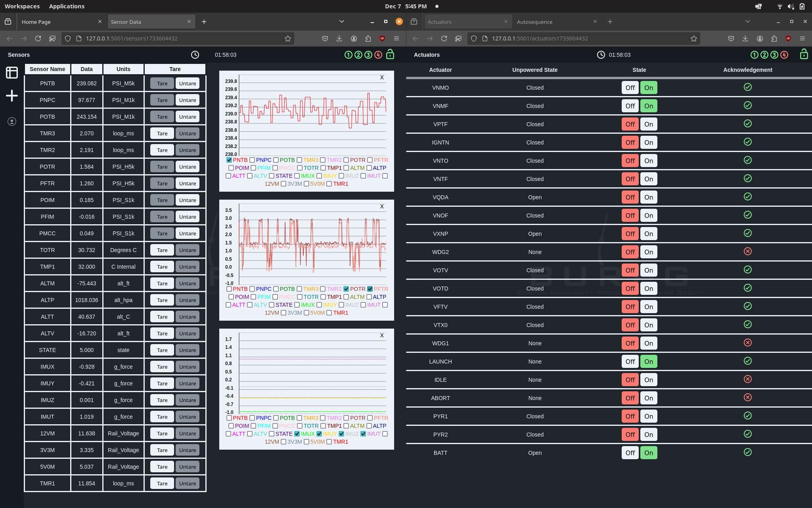
Task: Turn IGNTN actuator On
Action: point(649,142)
